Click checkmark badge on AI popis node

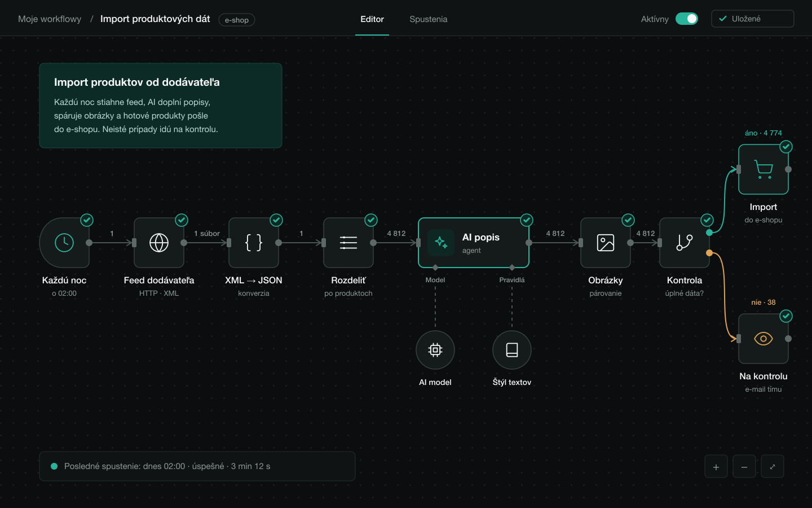click(527, 220)
